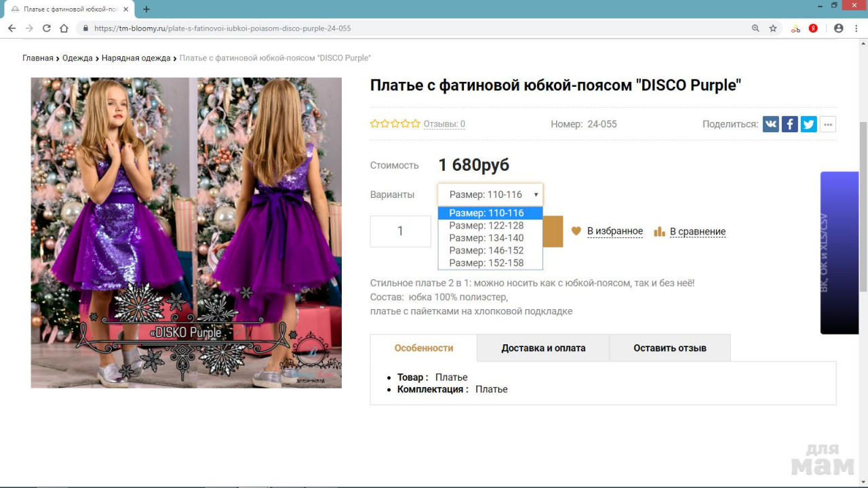Click the zoom magnifier in address bar

pos(755,28)
